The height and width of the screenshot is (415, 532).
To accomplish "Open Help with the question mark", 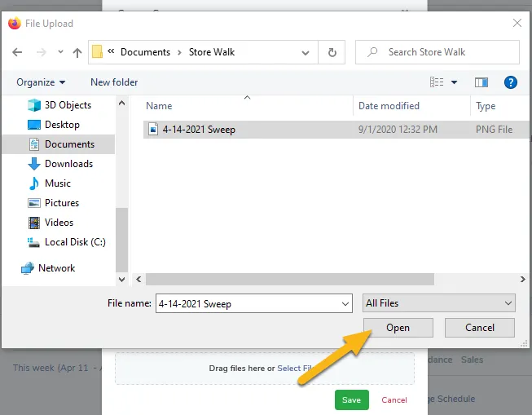I will [x=510, y=82].
